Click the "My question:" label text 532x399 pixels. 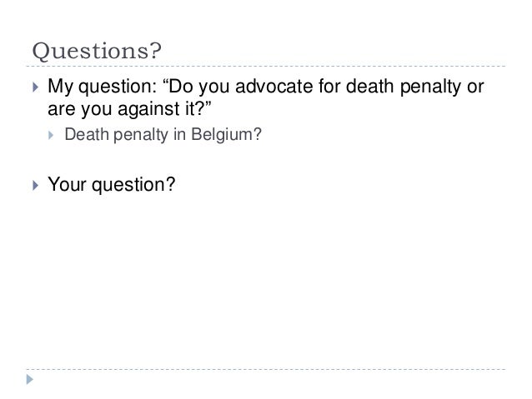pos(102,87)
